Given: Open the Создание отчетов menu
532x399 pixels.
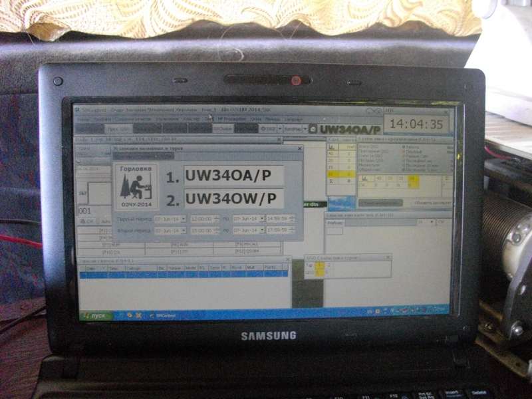Looking at the screenshot, I should pyautogui.click(x=132, y=119).
